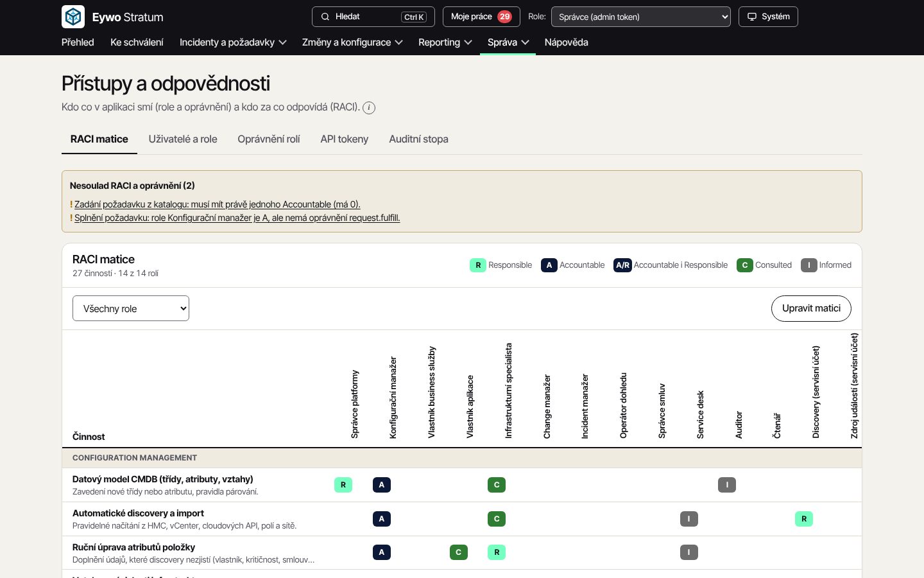Screen dimensions: 924x578
Task: Click the Change manažer column header
Action: point(547,407)
